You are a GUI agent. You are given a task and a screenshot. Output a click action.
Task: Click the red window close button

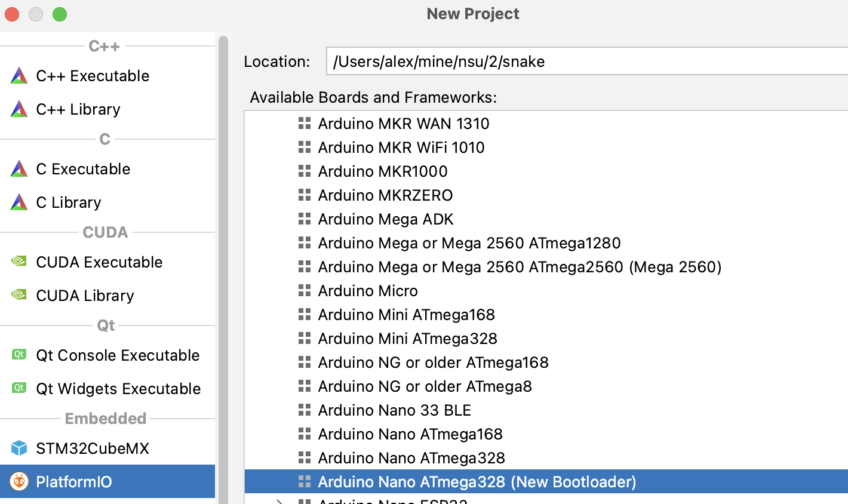(12, 14)
